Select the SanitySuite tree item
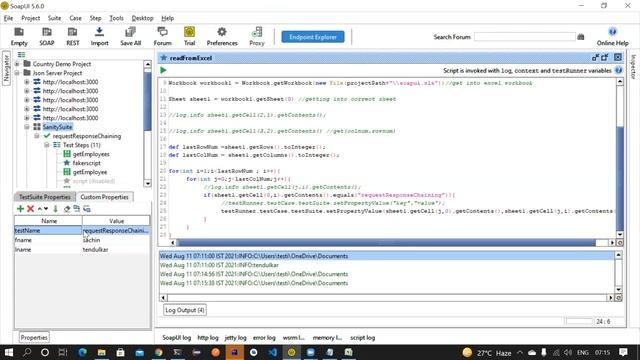The image size is (640, 360). (57, 127)
